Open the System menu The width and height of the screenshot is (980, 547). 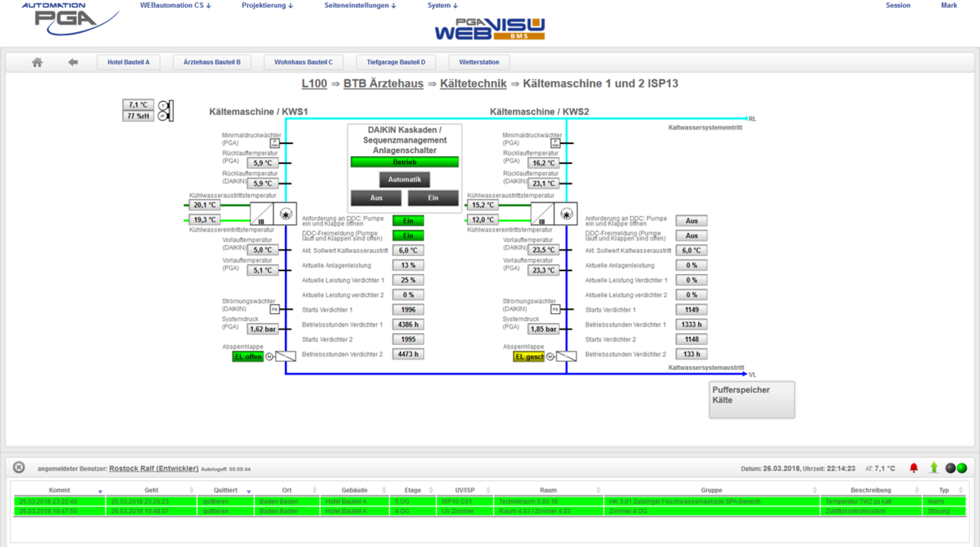[442, 6]
